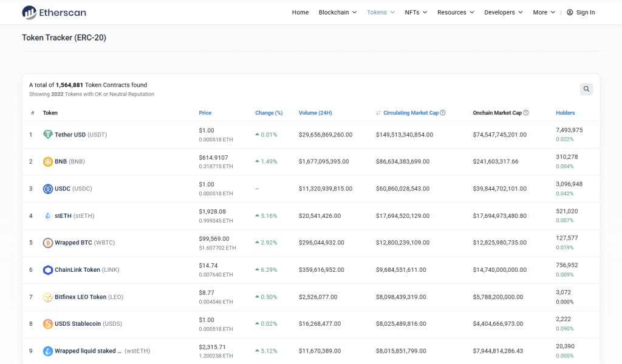
Task: Click the Tether USD token icon
Action: [x=47, y=135]
